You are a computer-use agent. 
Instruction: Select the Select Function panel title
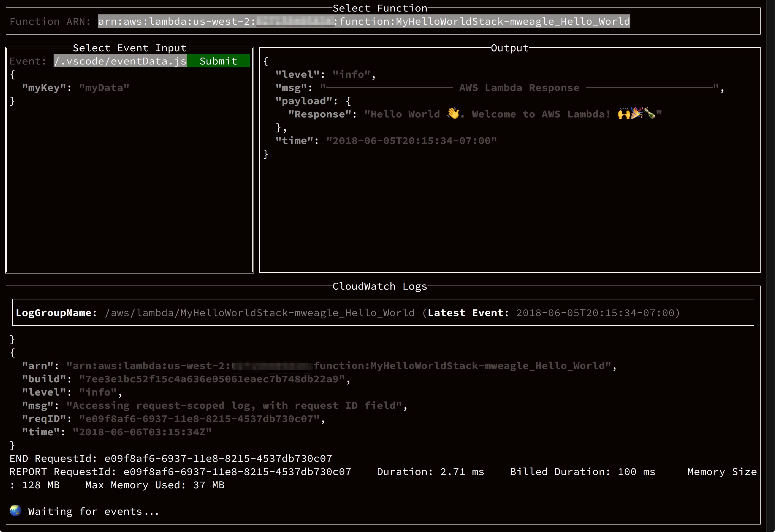click(x=380, y=8)
